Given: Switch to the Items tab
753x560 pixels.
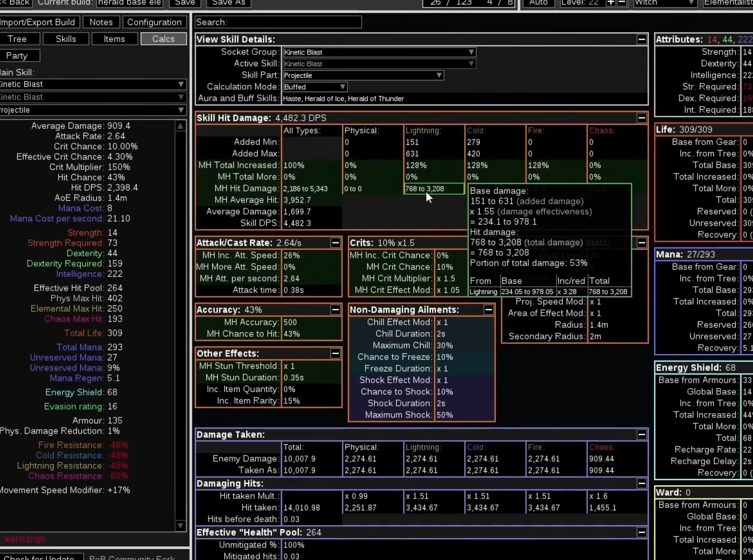Looking at the screenshot, I should (114, 39).
